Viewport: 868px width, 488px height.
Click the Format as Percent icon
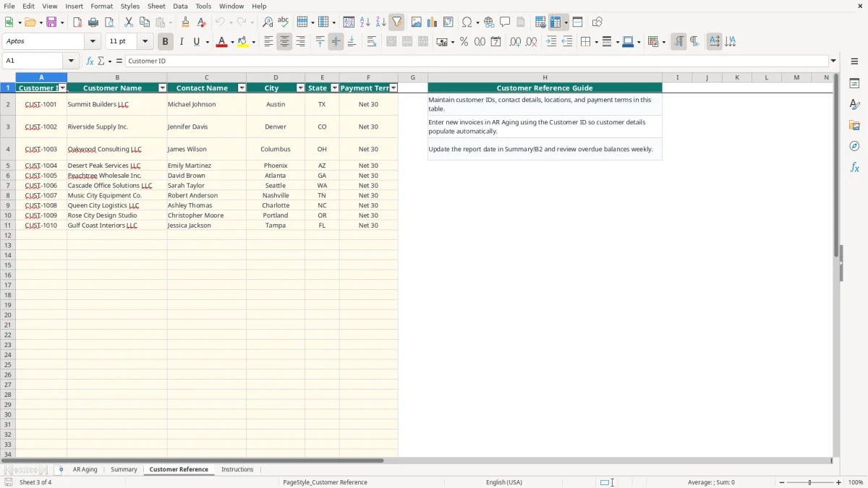click(464, 42)
